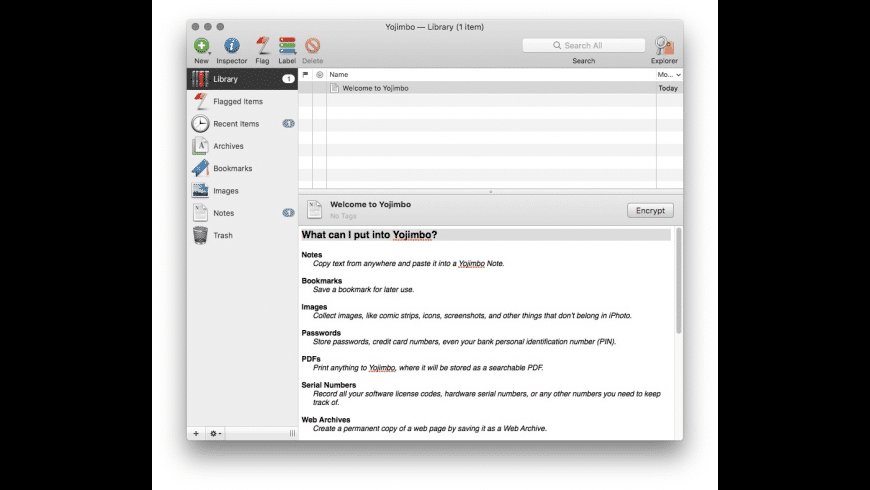Add a new collection with plus button

click(x=196, y=433)
